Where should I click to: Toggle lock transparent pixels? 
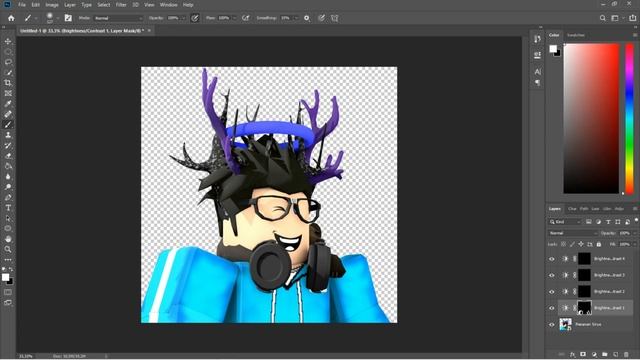pyautogui.click(x=563, y=244)
